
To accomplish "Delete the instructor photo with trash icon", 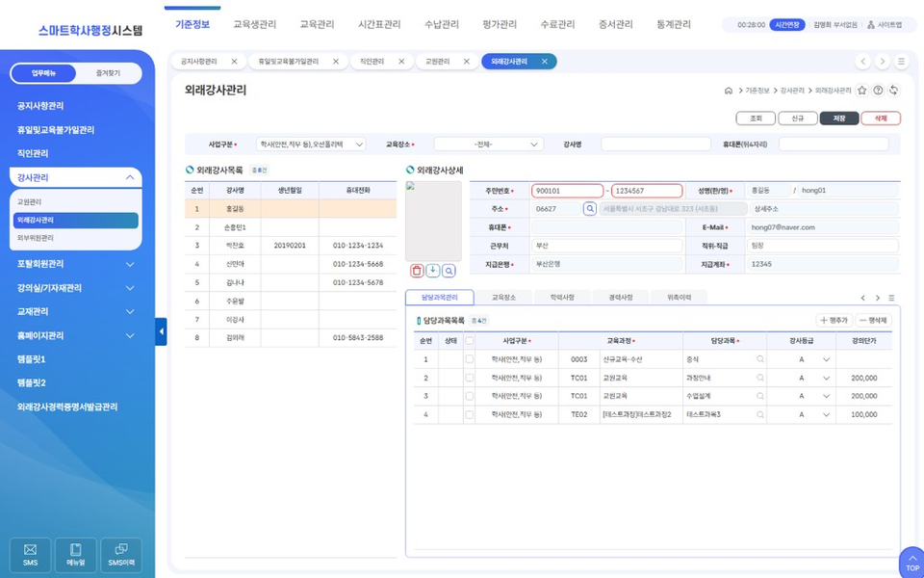I will tap(417, 271).
